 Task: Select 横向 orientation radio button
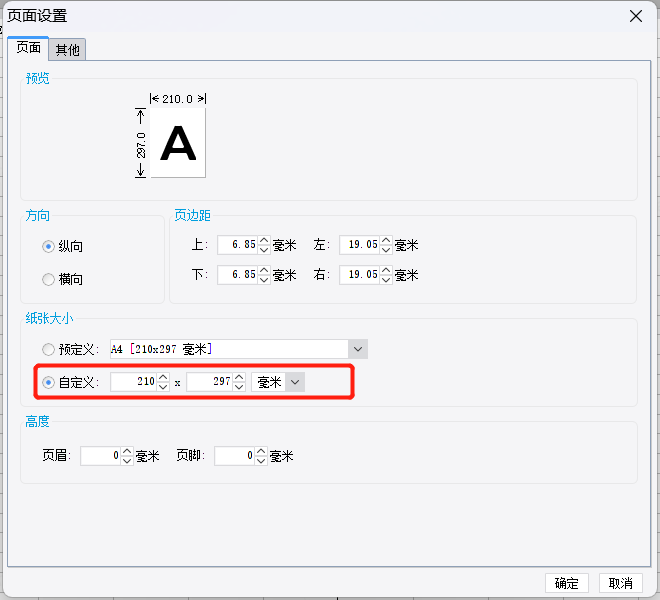[x=48, y=279]
